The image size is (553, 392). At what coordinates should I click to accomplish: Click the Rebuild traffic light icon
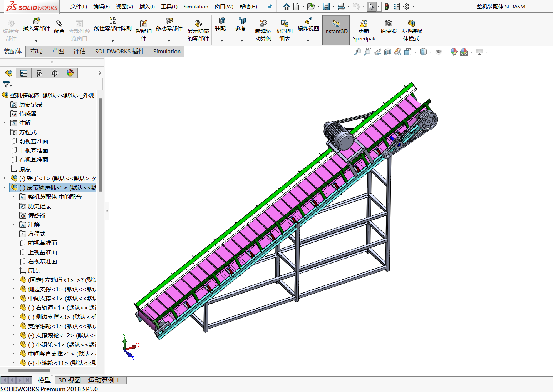tap(387, 7)
